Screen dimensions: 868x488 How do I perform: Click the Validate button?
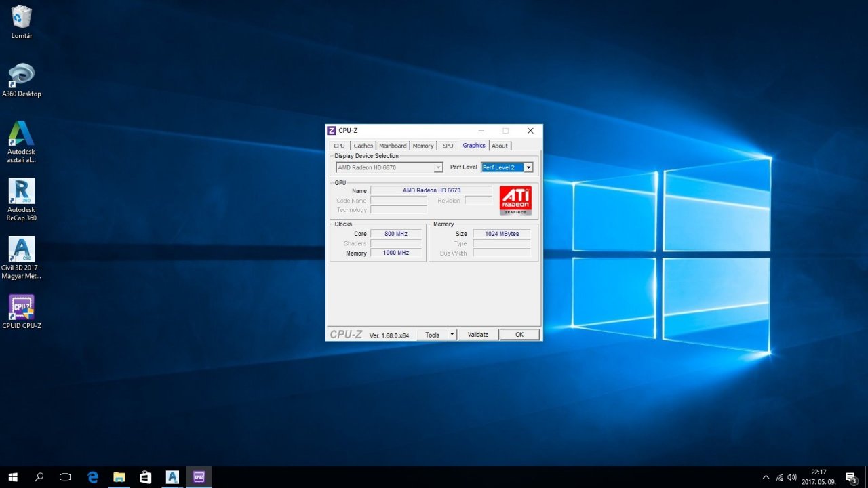[478, 335]
